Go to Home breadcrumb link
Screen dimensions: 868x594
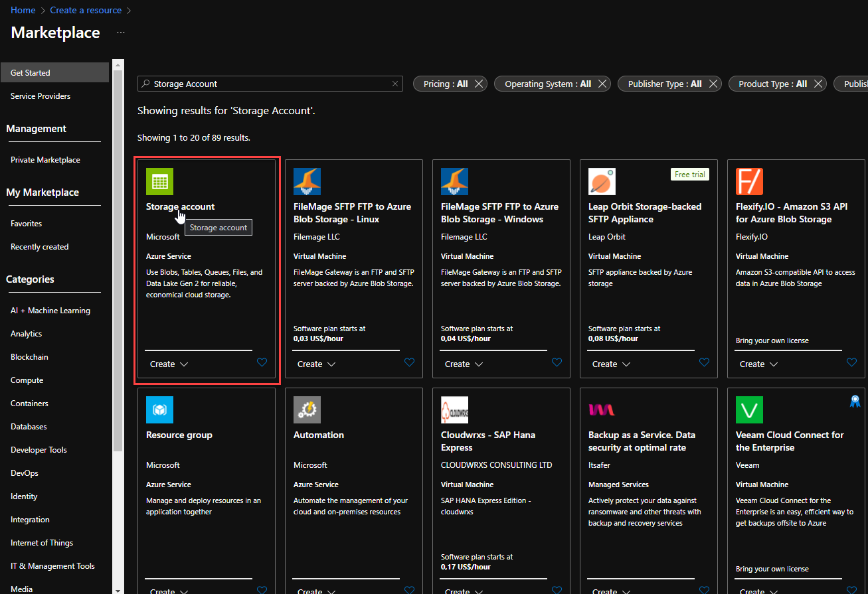pos(23,10)
